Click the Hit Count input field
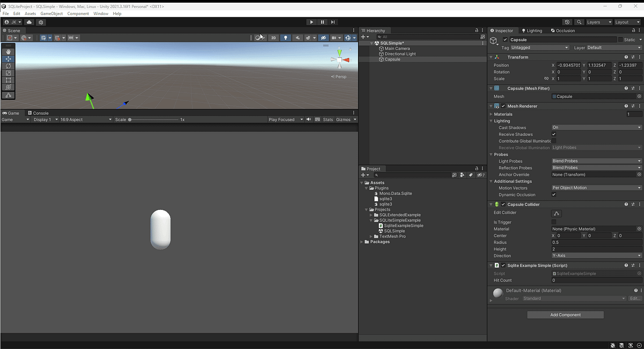The height and width of the screenshot is (349, 644). click(x=597, y=280)
